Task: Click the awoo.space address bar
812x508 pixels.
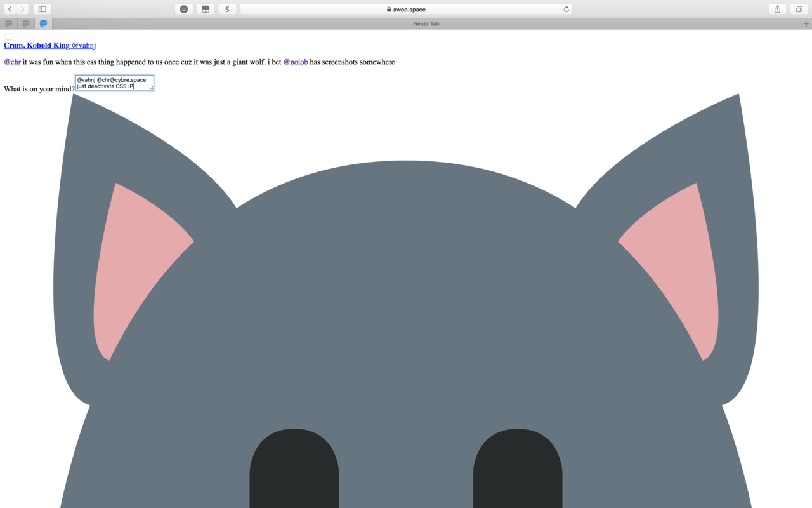Action: click(x=406, y=9)
